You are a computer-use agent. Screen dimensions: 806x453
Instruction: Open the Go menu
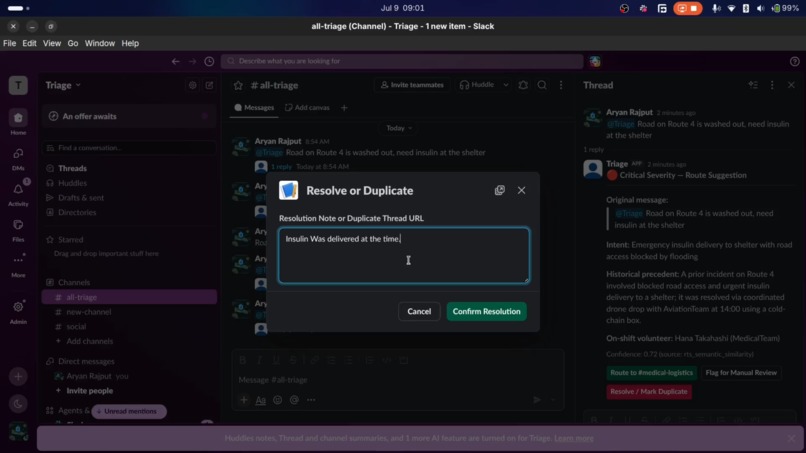click(x=72, y=43)
